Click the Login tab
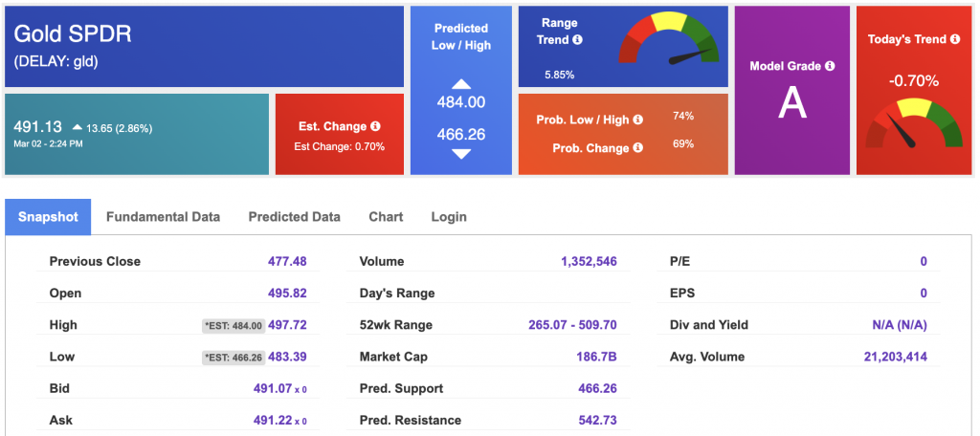980x436 pixels. [x=449, y=217]
